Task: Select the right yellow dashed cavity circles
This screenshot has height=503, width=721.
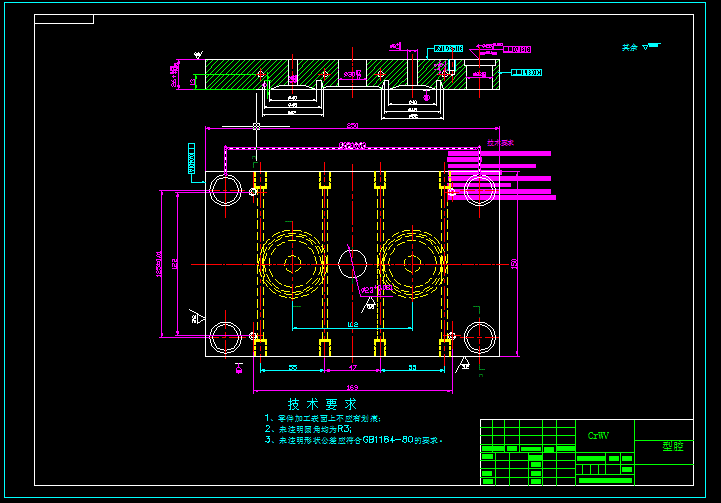Action: tap(412, 264)
